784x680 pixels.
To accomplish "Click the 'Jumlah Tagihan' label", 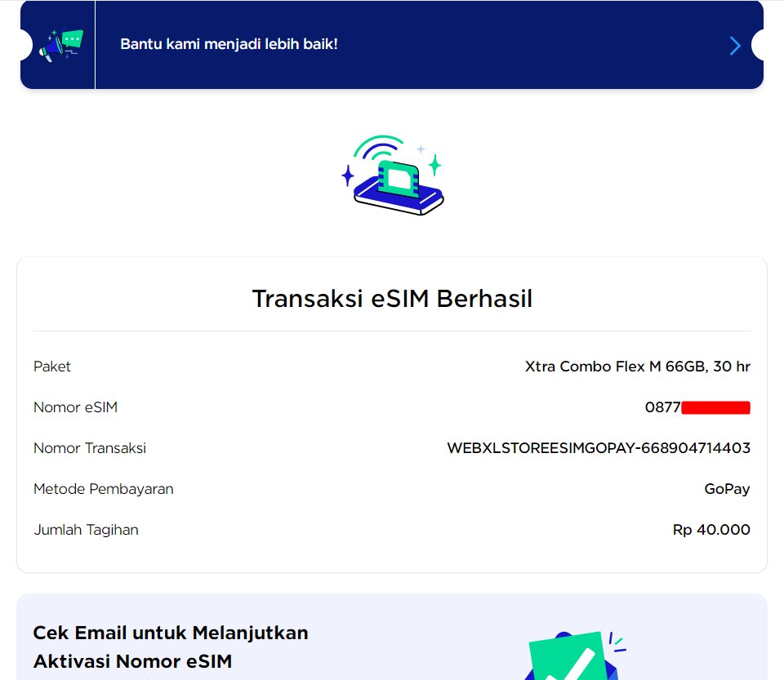I will (x=86, y=530).
